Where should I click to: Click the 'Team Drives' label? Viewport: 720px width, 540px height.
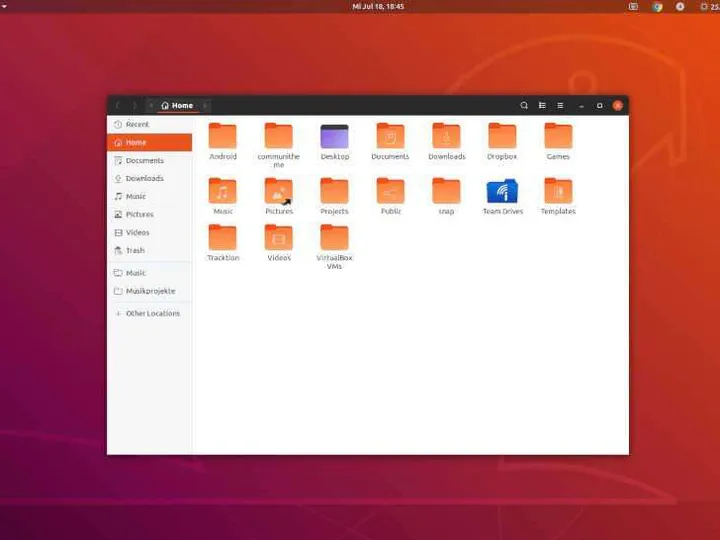coord(503,211)
